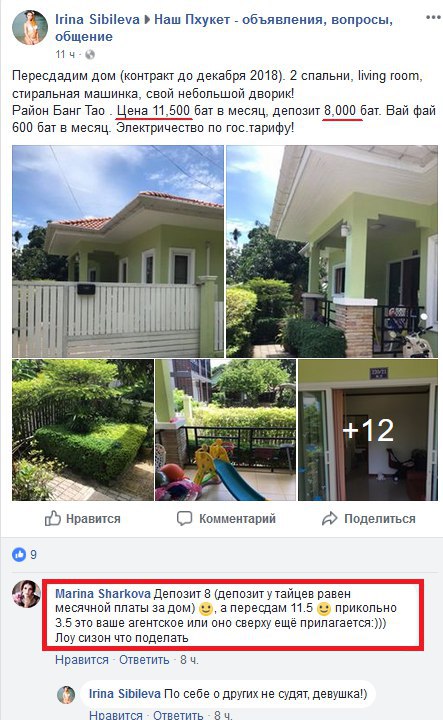Click Irina Sibileva's small avatar in reply

(66, 695)
